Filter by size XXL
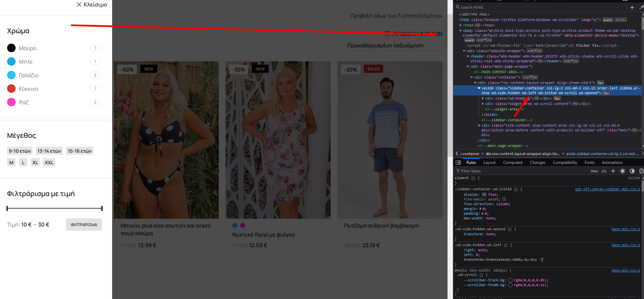The height and width of the screenshot is (299, 644). click(x=49, y=163)
